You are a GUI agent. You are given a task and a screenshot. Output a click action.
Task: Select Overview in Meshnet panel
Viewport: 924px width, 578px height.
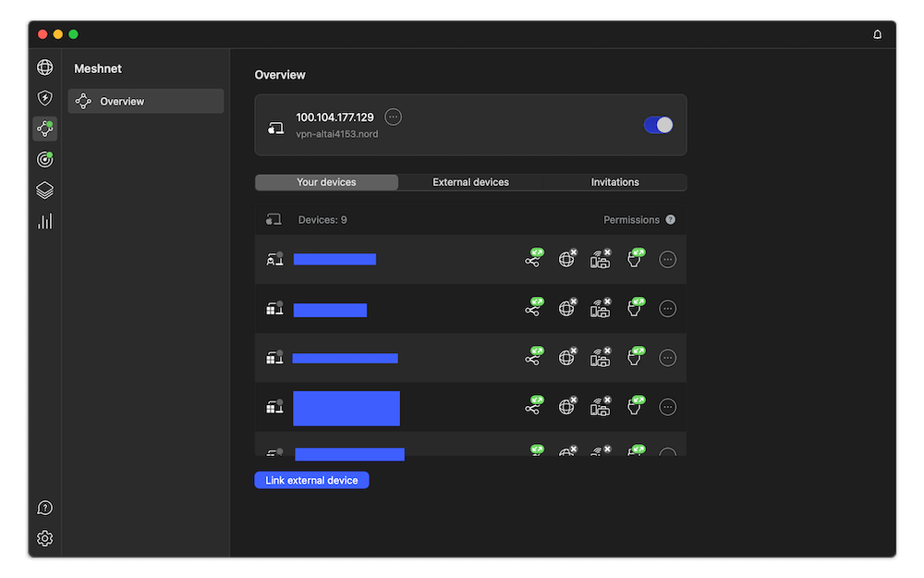146,102
